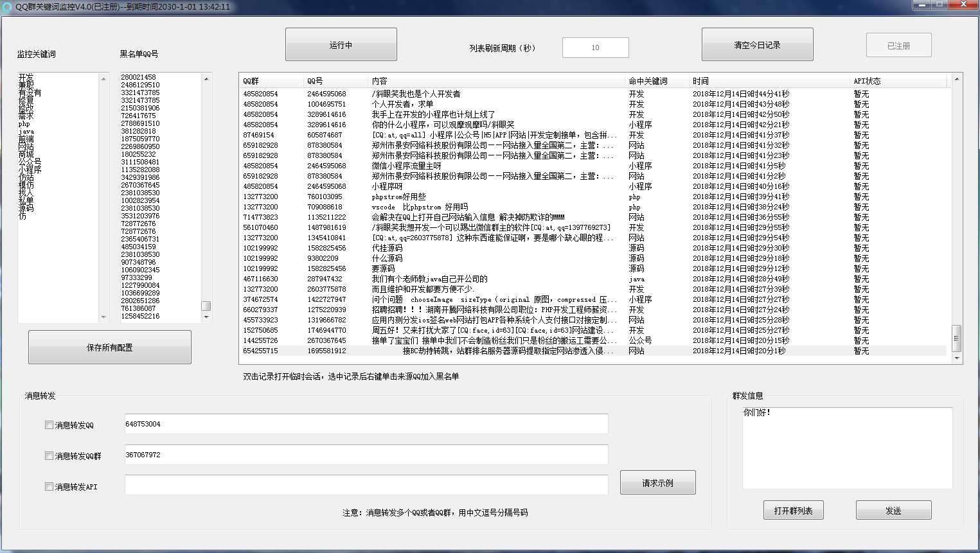Open the group list with 打开群列表
The width and height of the screenshot is (980, 553).
pos(793,510)
